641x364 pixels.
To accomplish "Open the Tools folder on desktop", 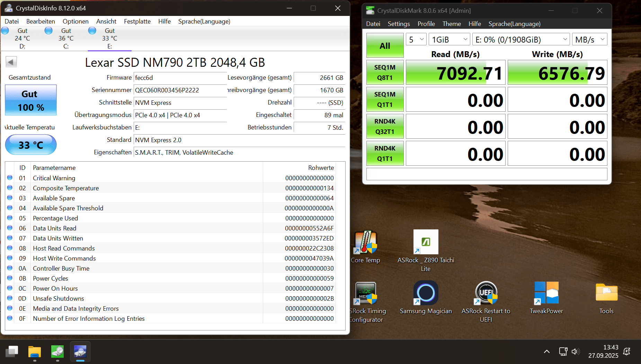I will [606, 298].
